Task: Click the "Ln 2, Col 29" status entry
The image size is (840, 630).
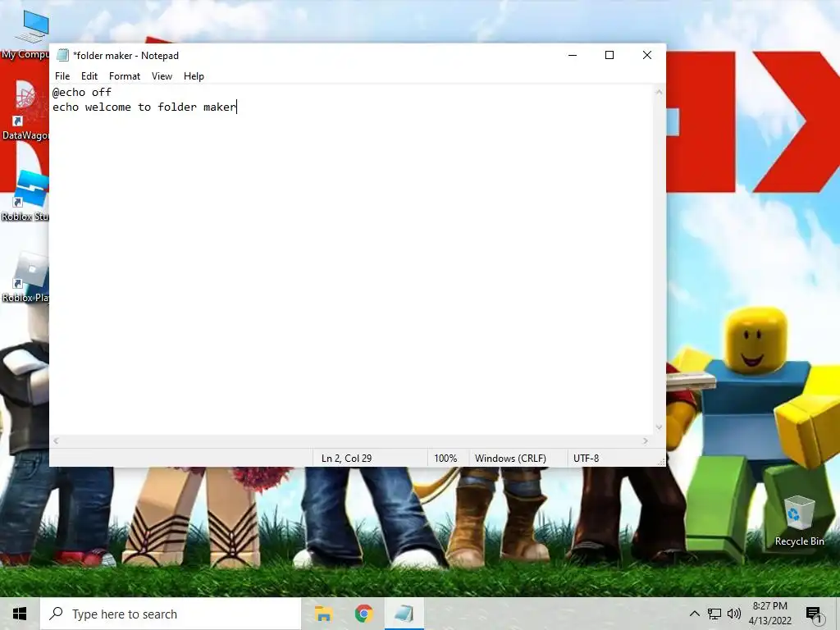Action: tap(346, 459)
